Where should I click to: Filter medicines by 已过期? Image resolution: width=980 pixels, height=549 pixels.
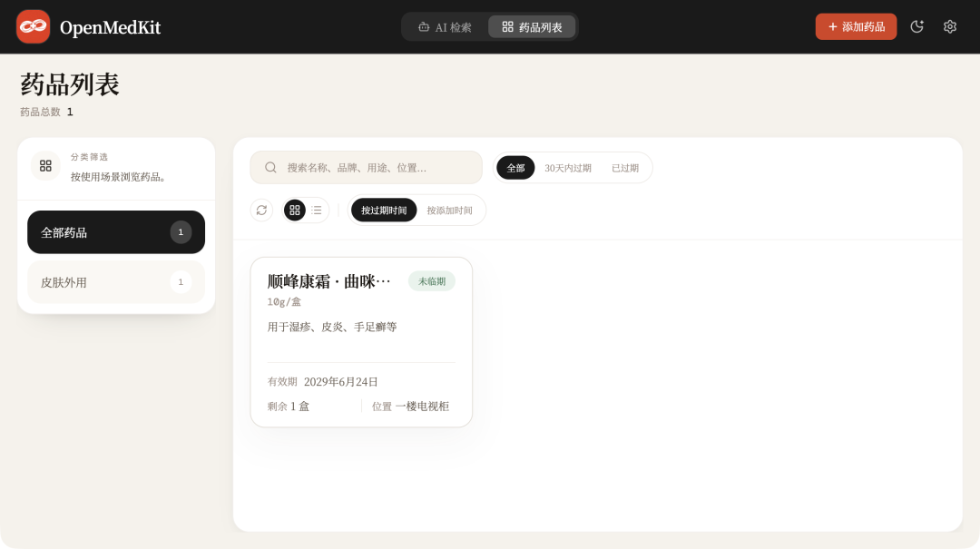[x=625, y=168]
